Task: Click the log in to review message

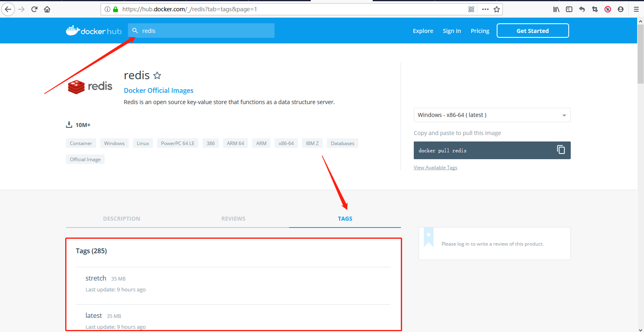Action: click(x=492, y=244)
